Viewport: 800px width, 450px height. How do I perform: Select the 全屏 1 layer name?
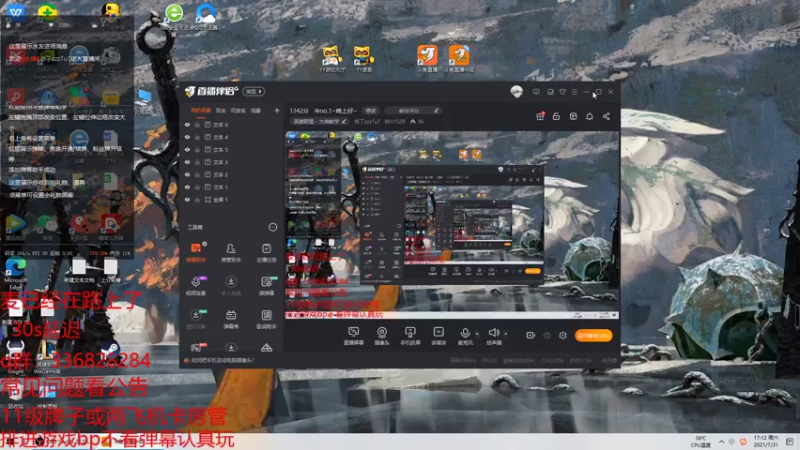(x=220, y=199)
